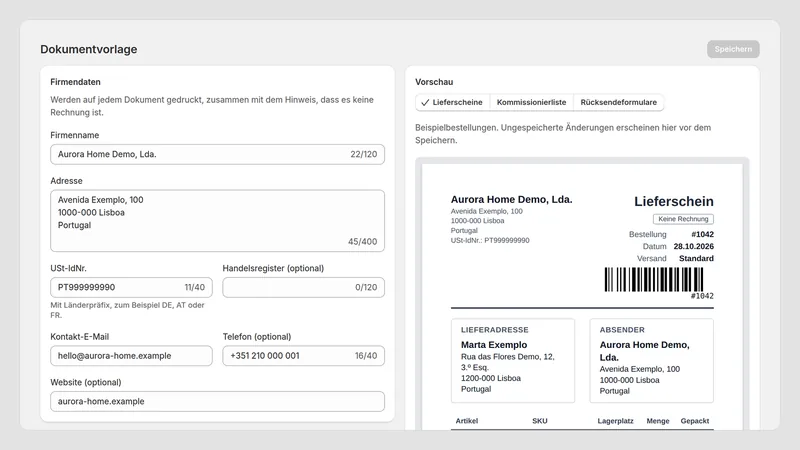Click the ABSENDER label
The height and width of the screenshot is (450, 800).
point(622,330)
